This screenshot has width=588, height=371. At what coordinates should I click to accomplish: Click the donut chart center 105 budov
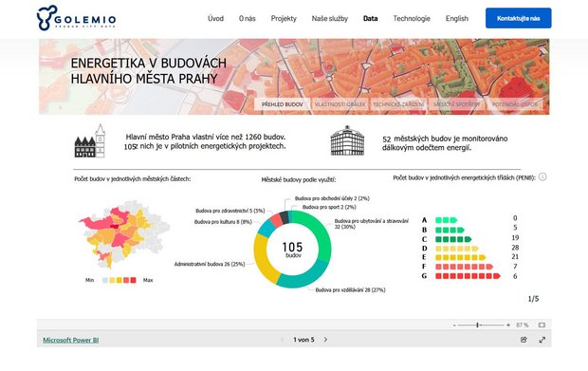[x=292, y=250]
